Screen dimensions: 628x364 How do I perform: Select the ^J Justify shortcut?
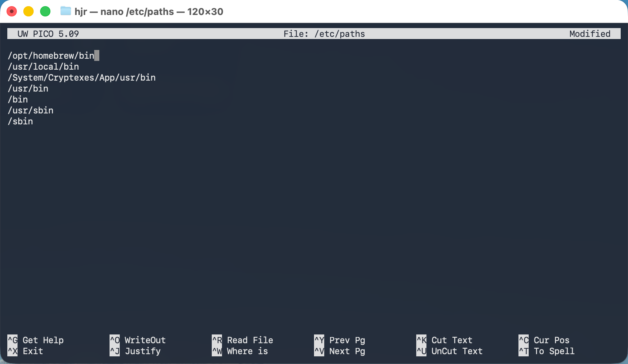point(135,351)
